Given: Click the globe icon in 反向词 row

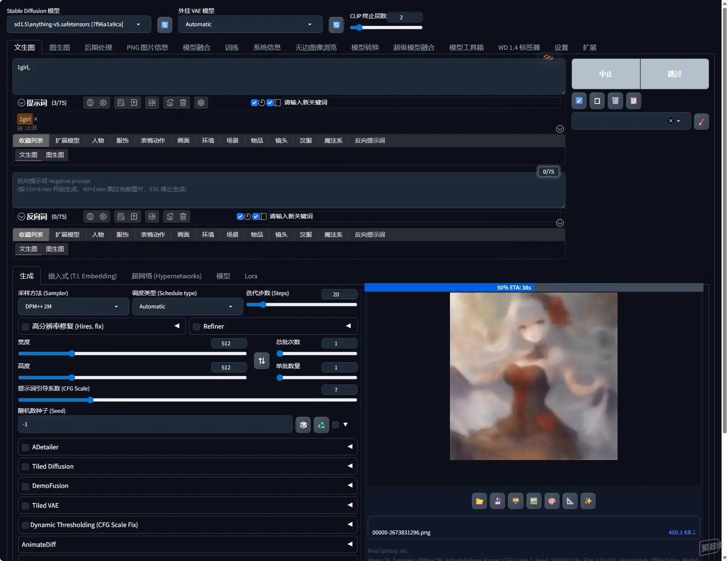Looking at the screenshot, I should tap(90, 216).
